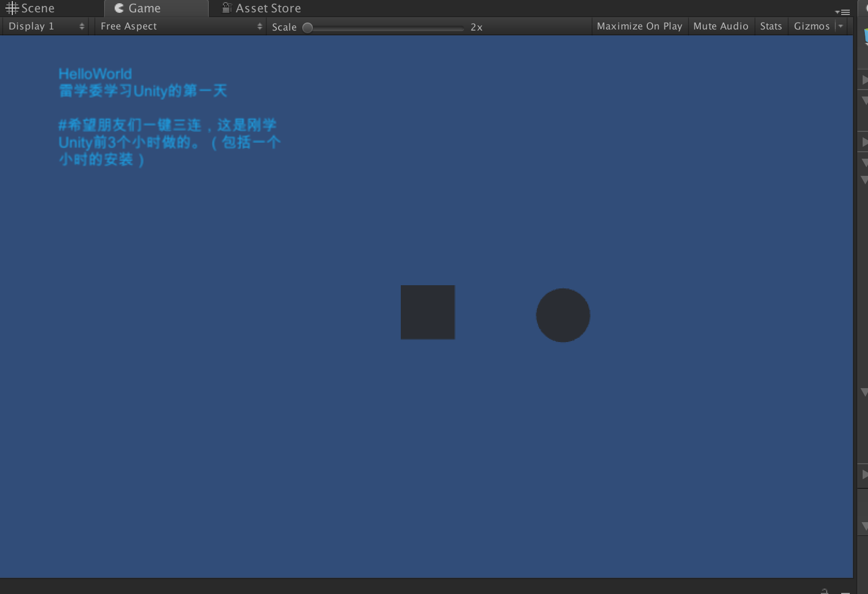
Task: Open the Free Aspect ratio dropdown
Action: (181, 26)
